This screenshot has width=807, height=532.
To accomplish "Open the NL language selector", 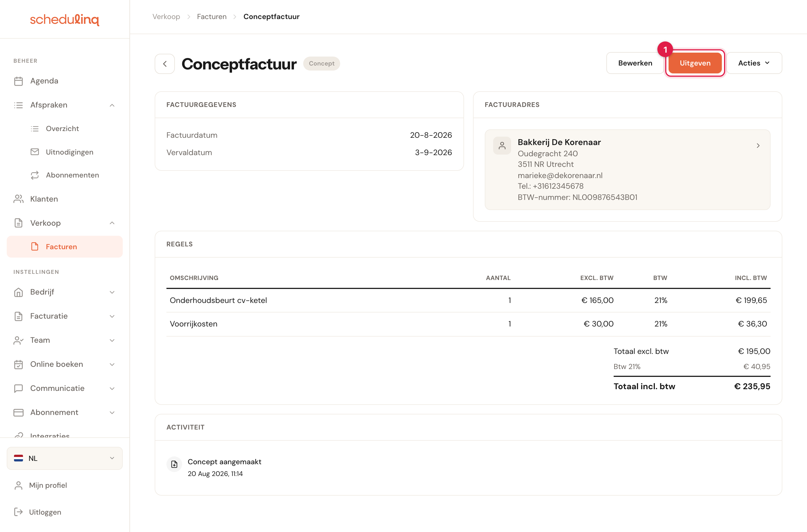I will coord(64,458).
